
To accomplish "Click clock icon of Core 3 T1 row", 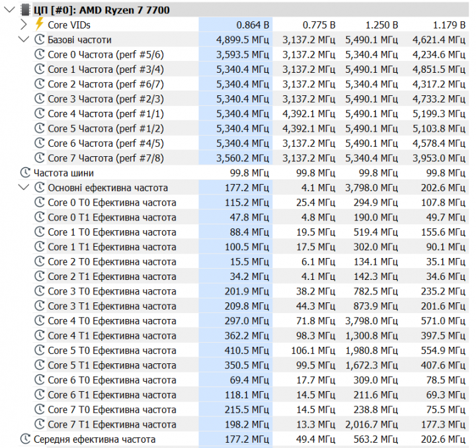I will coord(40,306).
